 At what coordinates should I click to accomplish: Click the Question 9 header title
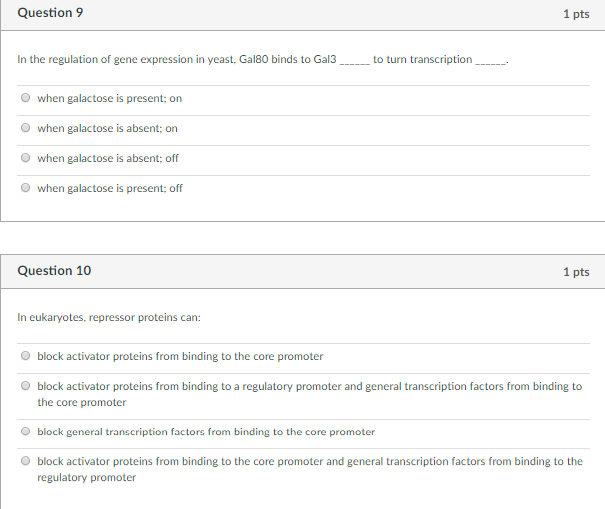(50, 13)
